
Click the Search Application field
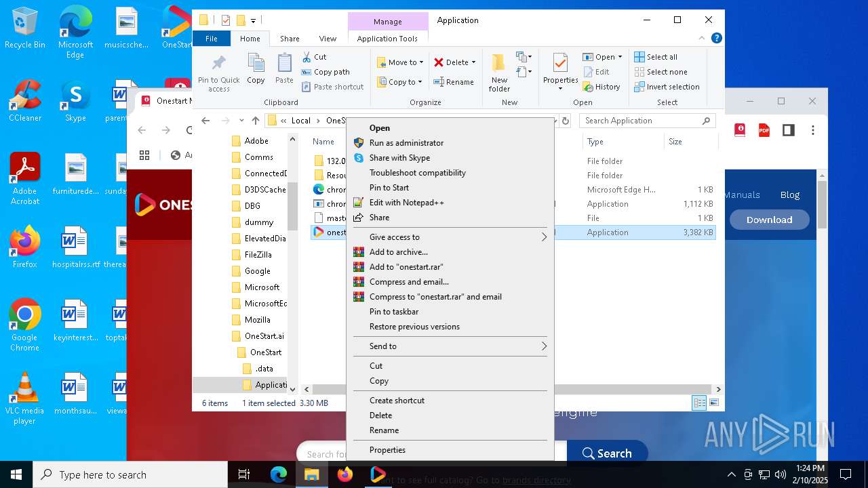coord(648,121)
